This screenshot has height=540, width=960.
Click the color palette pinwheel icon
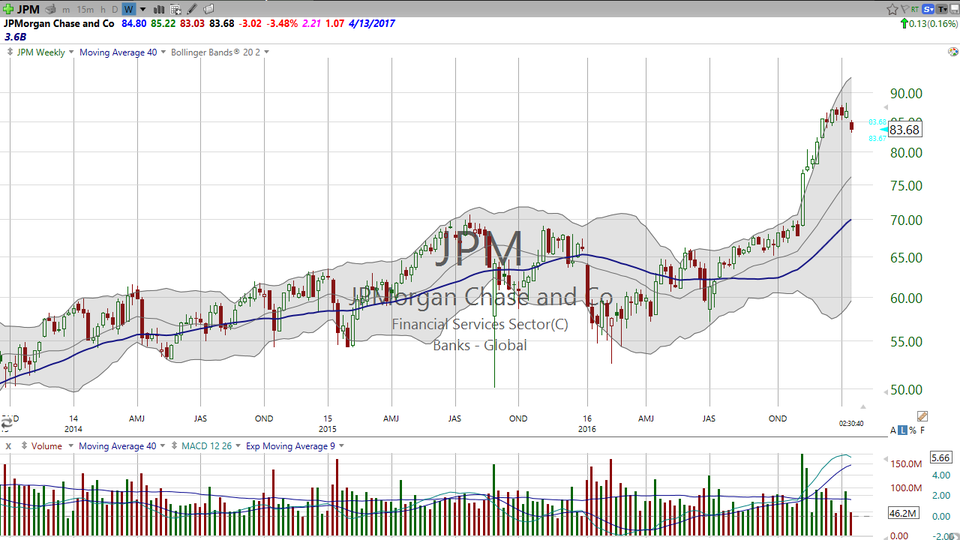point(953,52)
